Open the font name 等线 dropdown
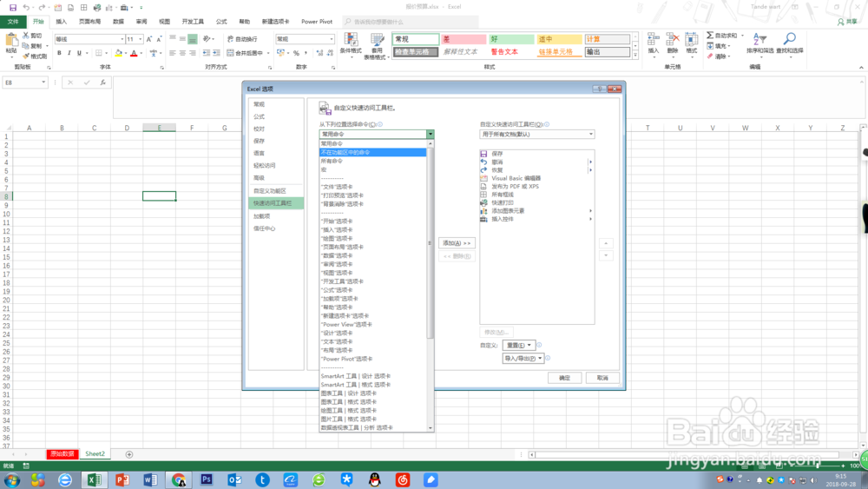Image resolution: width=868 pixels, height=489 pixels. [x=122, y=39]
